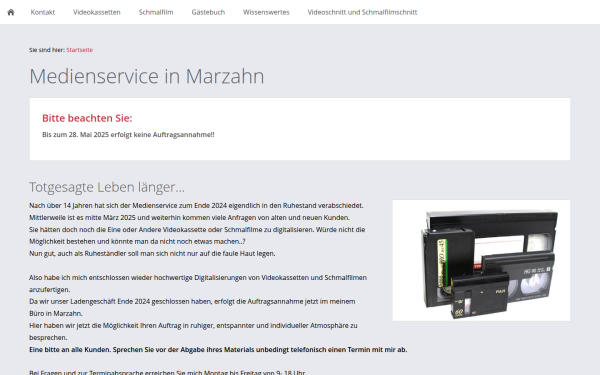Follow the Startseite breadcrumb link
600x375 pixels.
tap(80, 50)
